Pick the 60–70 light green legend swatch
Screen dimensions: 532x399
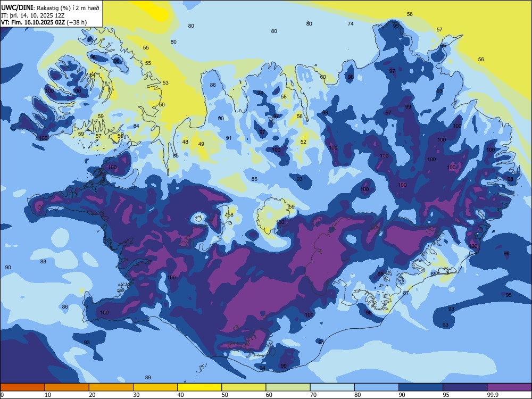288,387
